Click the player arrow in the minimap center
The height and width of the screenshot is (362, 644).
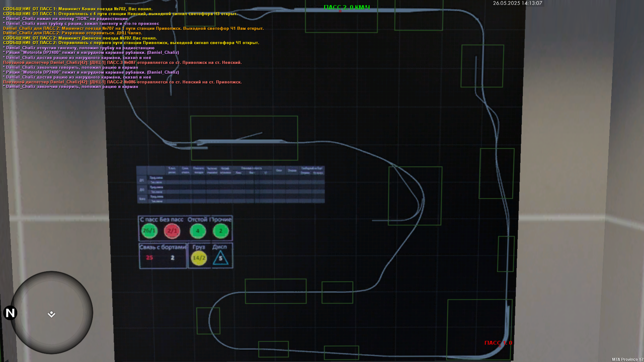[x=51, y=314]
